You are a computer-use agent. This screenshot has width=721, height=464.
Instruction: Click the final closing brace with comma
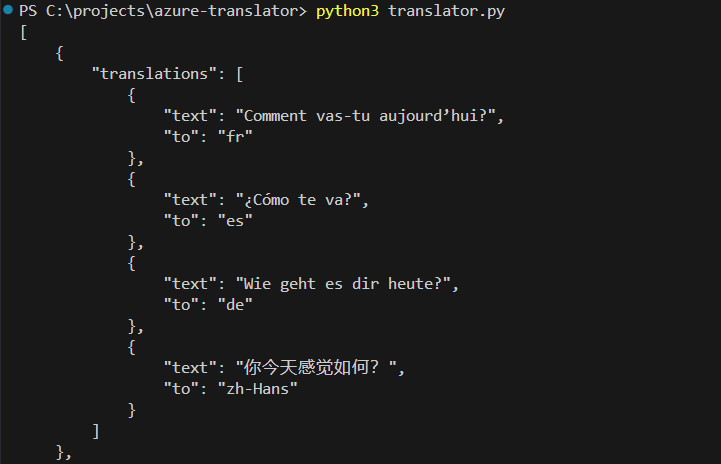[x=64, y=452]
